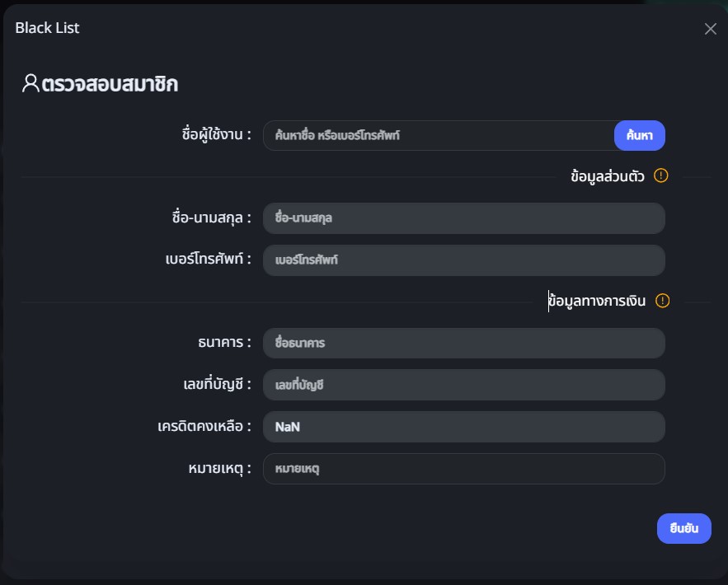Select the เบอร์โทรศัพท์ input field
Image resolution: width=728 pixels, height=585 pixels.
coord(463,260)
